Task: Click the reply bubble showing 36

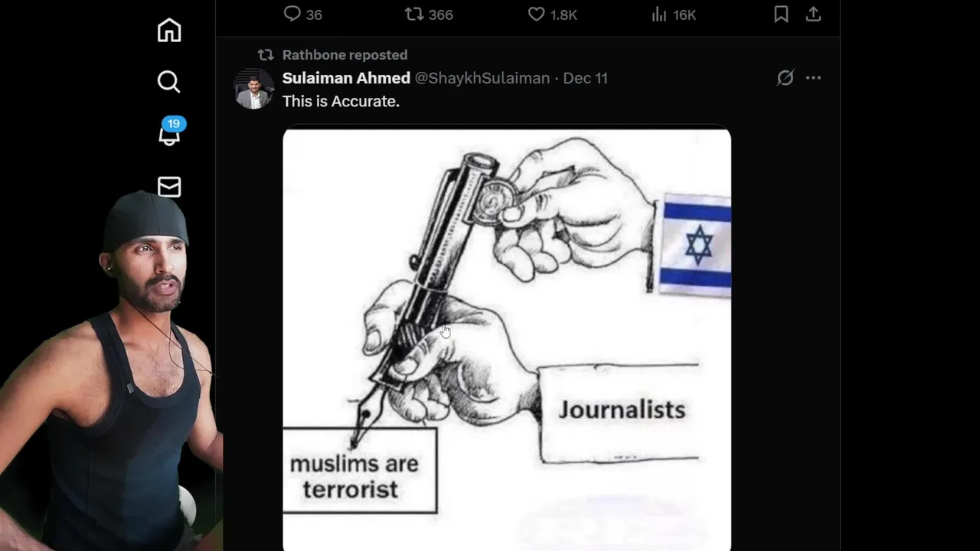Action: (x=303, y=15)
